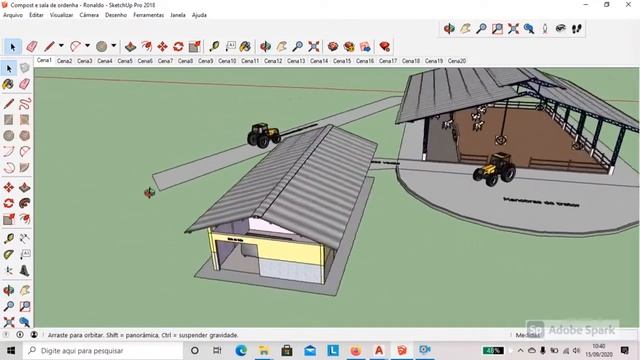Click Zoom Extents in left palette
Screen dimensions: 640x360
tap(9, 322)
